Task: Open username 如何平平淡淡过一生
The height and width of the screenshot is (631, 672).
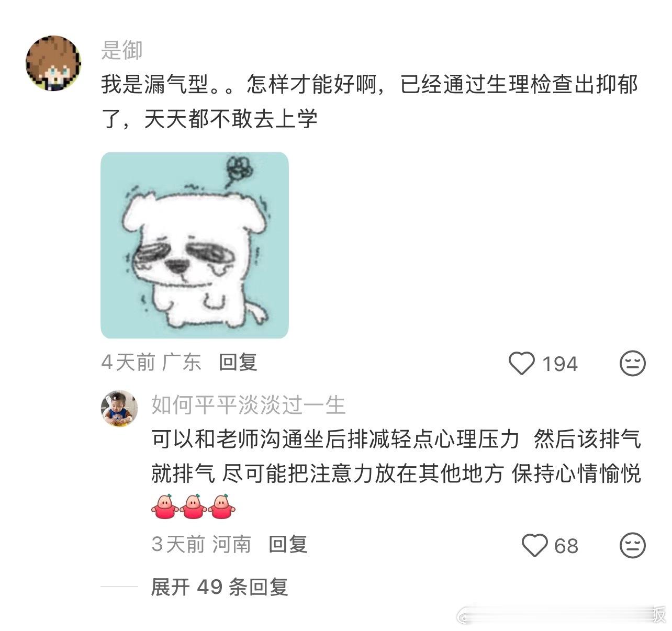Action: 249,405
